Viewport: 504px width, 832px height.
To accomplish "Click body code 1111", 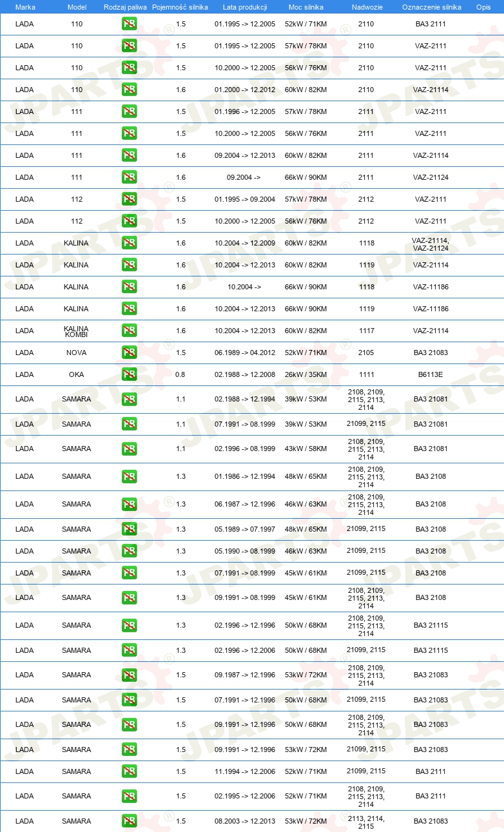I will (366, 375).
